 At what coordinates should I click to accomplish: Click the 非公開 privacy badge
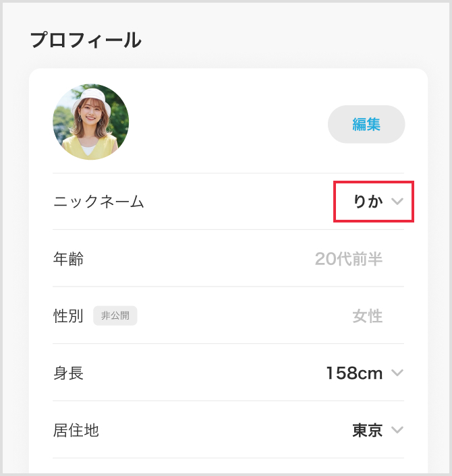point(115,316)
